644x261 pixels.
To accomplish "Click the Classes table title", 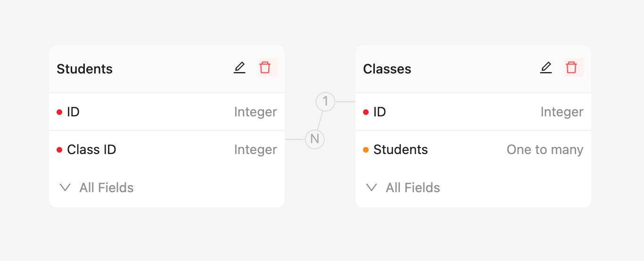I will [387, 69].
